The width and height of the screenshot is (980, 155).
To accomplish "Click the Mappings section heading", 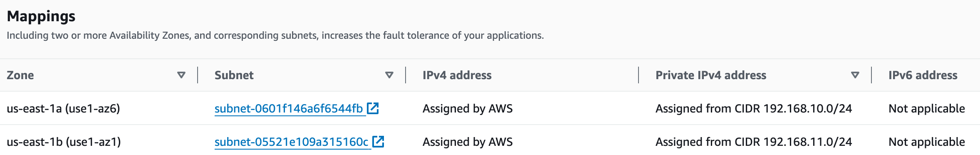I will (41, 16).
